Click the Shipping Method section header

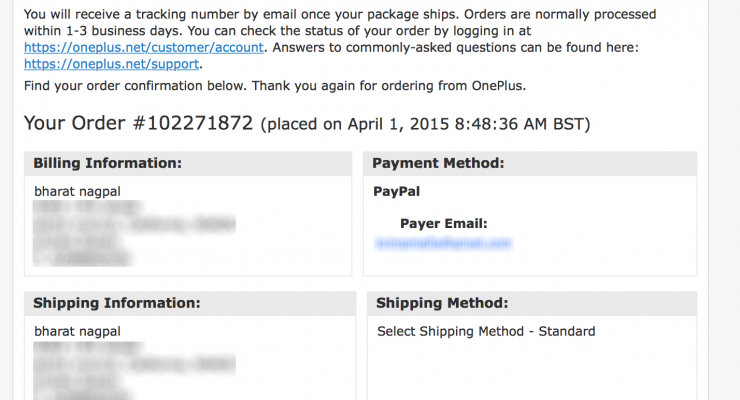click(443, 303)
